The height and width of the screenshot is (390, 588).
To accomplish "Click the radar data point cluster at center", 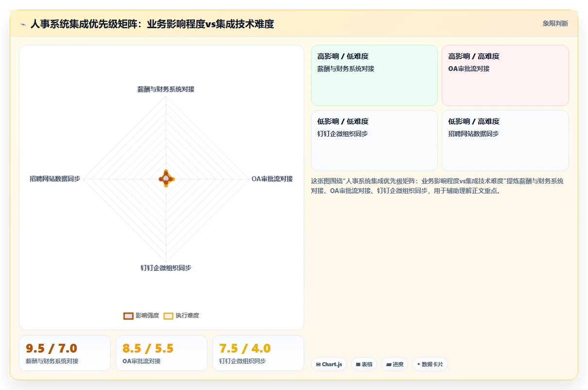I will (x=166, y=179).
